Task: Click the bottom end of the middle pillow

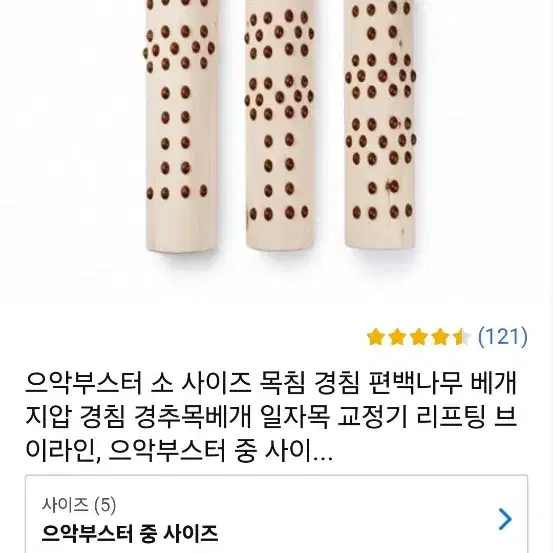Action: pyautogui.click(x=280, y=236)
